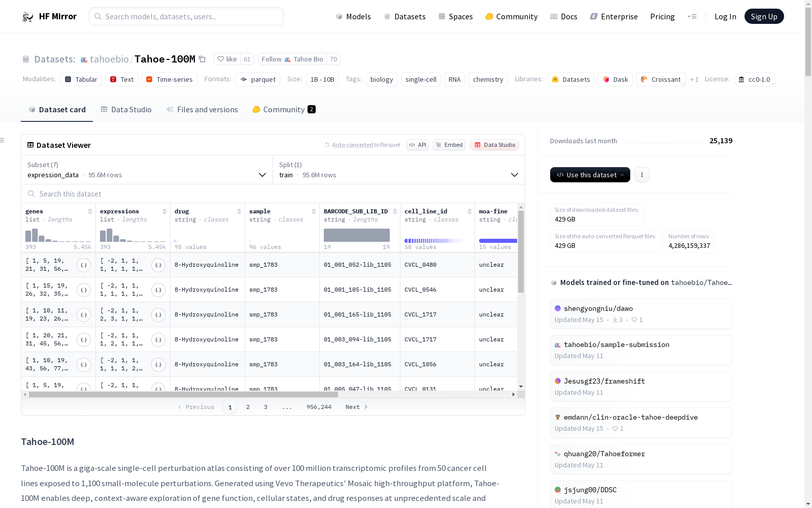Open the Data Studio tab
This screenshot has height=508, width=812.
click(126, 110)
